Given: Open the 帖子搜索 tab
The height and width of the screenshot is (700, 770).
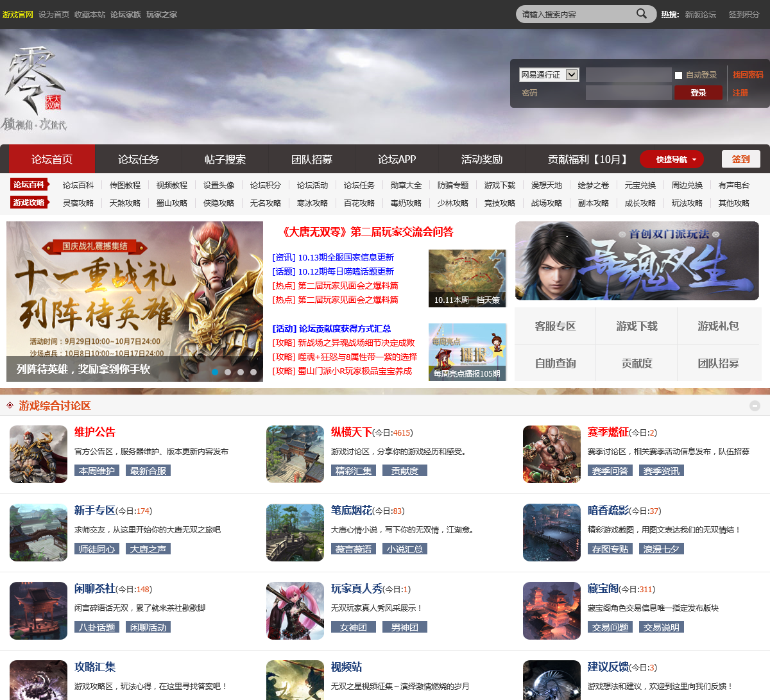Looking at the screenshot, I should point(225,159).
